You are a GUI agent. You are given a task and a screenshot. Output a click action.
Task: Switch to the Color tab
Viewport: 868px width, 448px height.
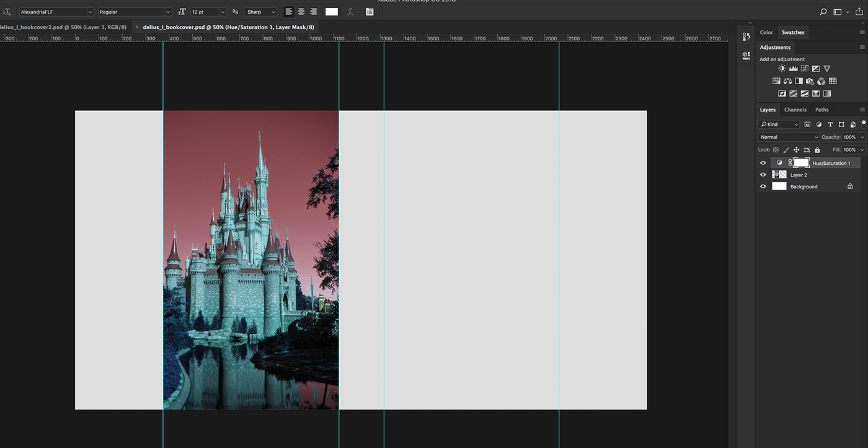point(767,32)
